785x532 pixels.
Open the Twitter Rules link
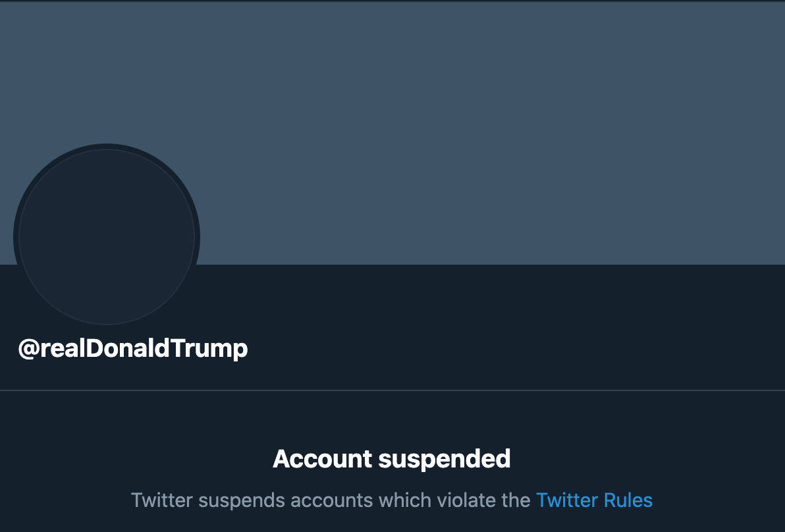point(594,500)
